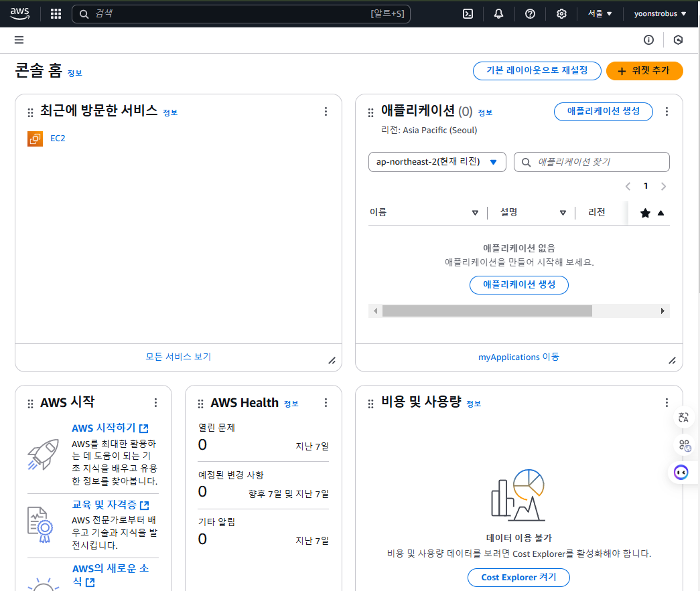Click the 예정된 변경 사항 count
The width and height of the screenshot is (700, 591).
point(202,491)
